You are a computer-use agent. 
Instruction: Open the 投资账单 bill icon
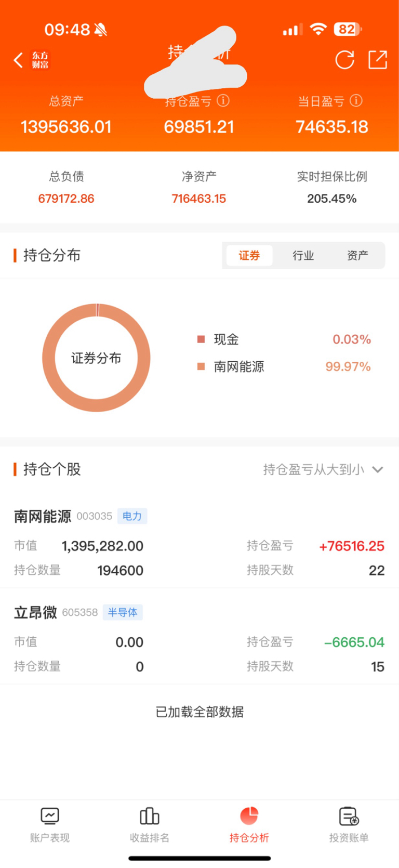point(349,816)
